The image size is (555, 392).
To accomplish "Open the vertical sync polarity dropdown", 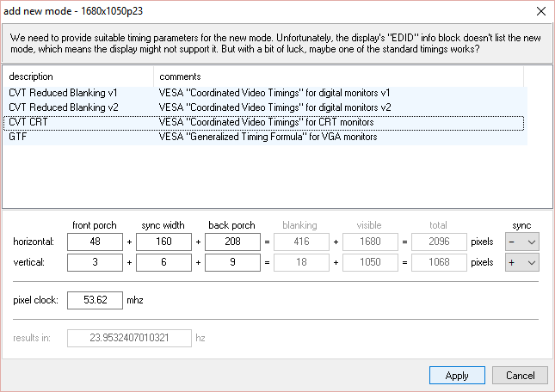I will coord(521,262).
